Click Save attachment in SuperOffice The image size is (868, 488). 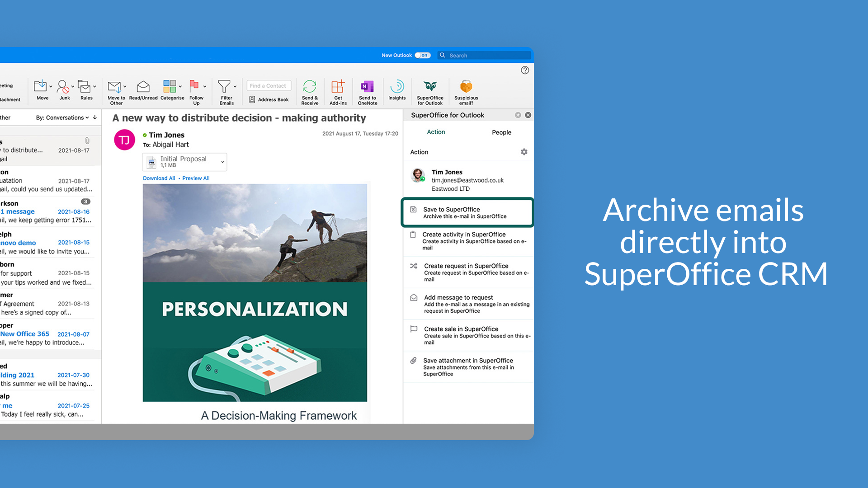(x=468, y=367)
